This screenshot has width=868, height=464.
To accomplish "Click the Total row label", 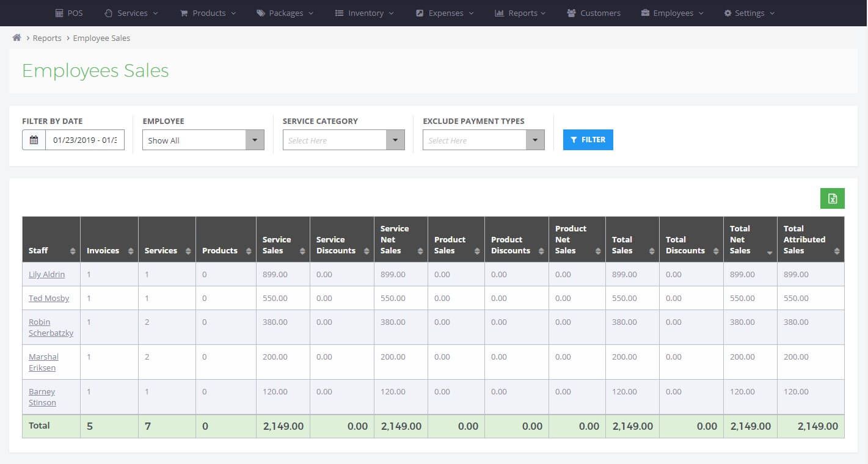I will [x=39, y=426].
